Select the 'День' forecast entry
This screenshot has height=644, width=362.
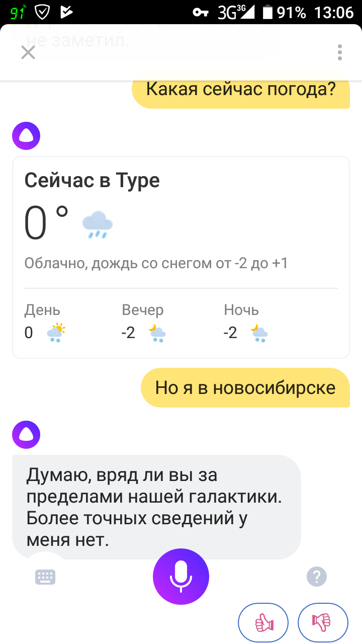coord(45,324)
